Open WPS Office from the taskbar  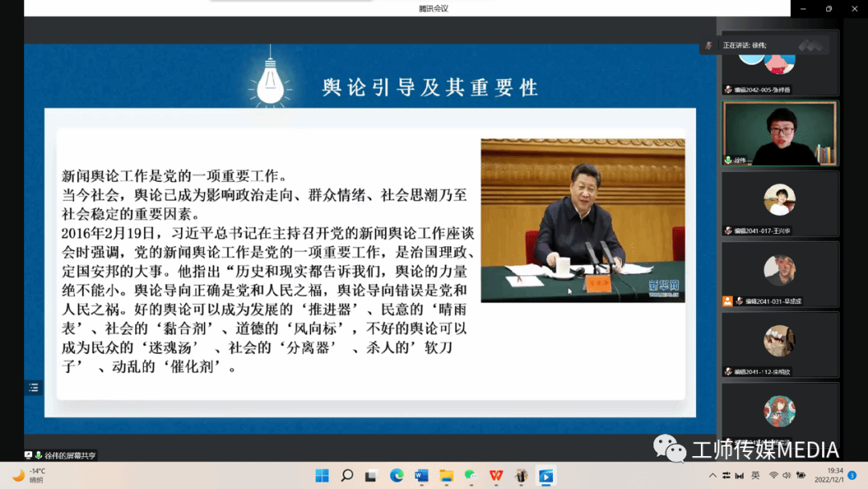click(x=496, y=475)
